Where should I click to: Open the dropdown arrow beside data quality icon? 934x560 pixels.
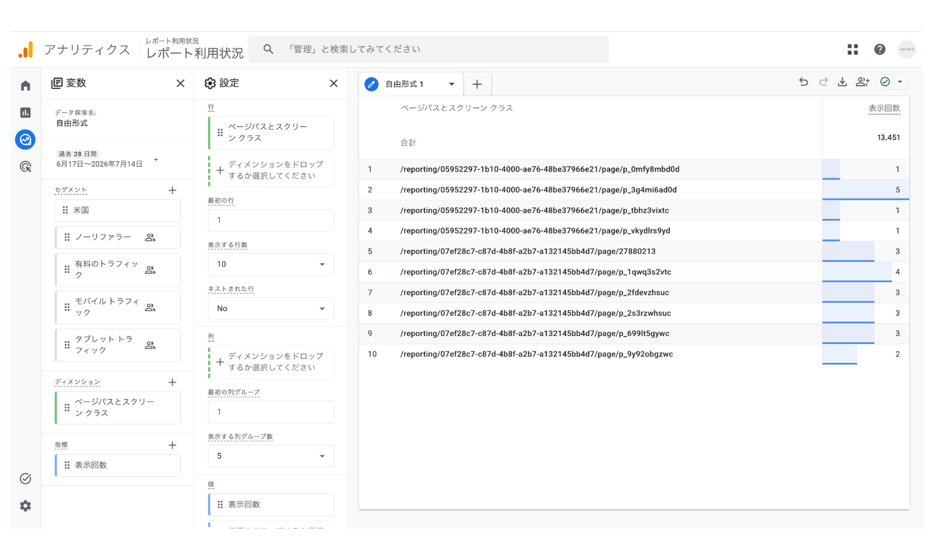900,82
